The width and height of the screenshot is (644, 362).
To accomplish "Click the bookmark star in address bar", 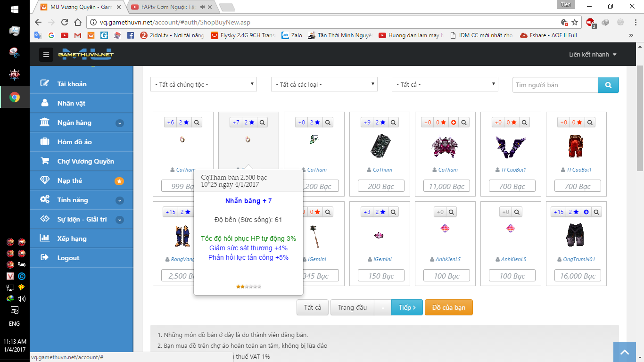I will (x=575, y=22).
